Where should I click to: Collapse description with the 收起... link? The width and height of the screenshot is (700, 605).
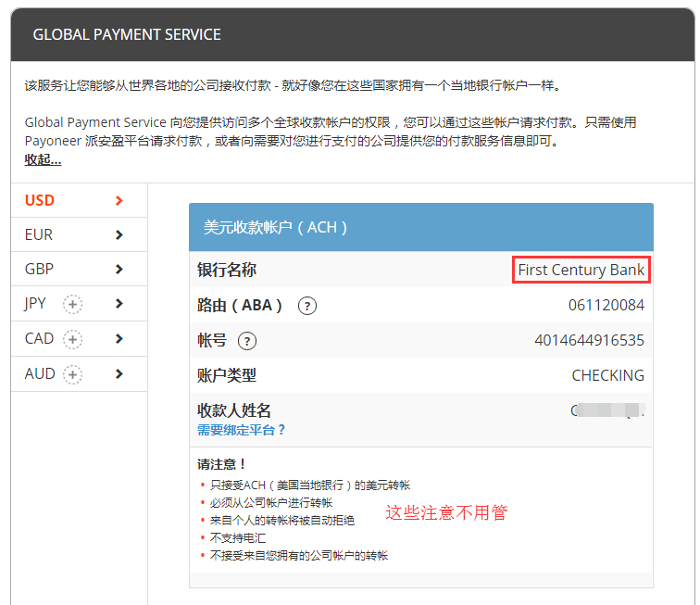click(x=43, y=159)
